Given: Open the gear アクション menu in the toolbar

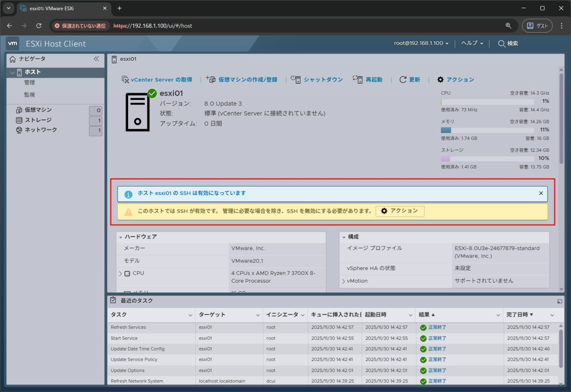Looking at the screenshot, I should click(441, 79).
